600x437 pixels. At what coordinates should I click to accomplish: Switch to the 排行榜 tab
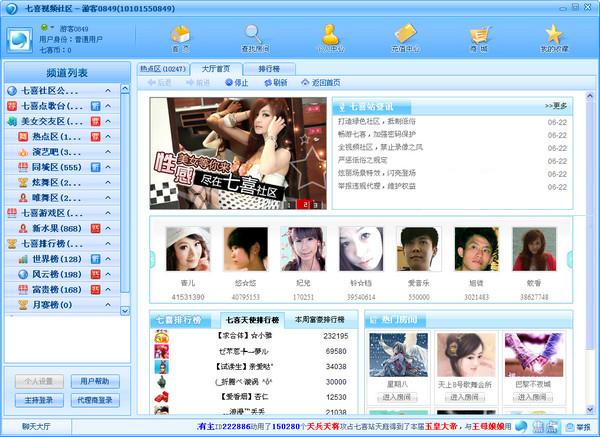[x=269, y=69]
